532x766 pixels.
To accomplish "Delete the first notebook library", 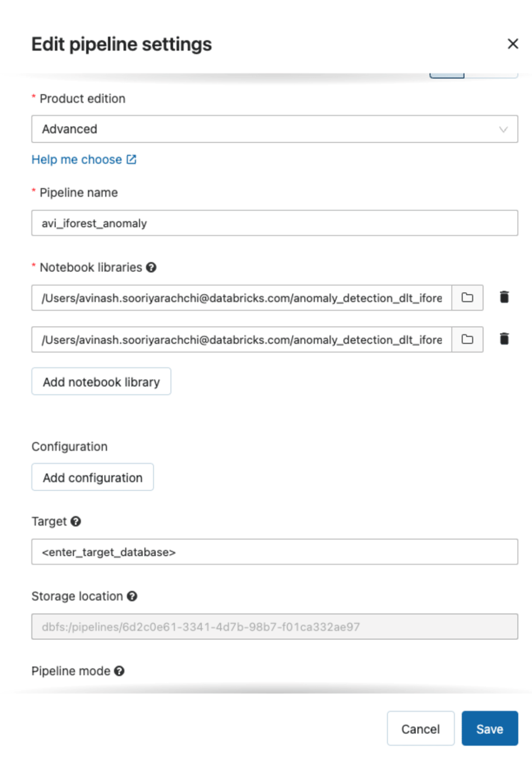I will click(x=504, y=297).
